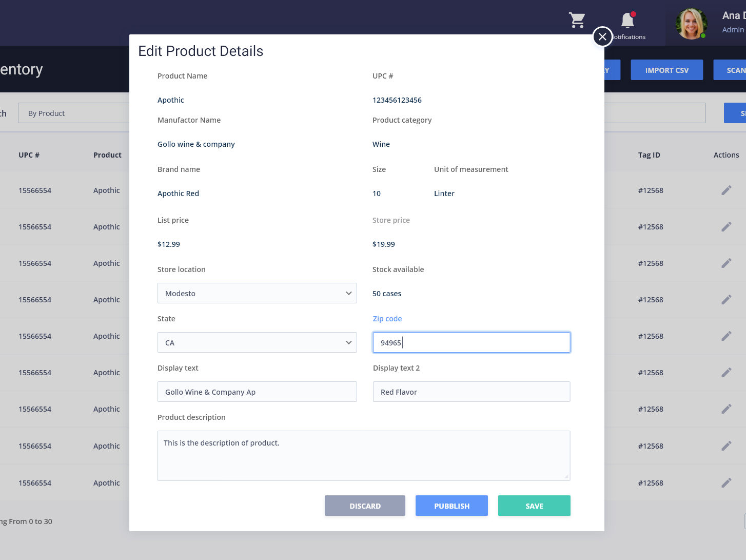Click the SCAN button
746x560 pixels.
point(733,70)
